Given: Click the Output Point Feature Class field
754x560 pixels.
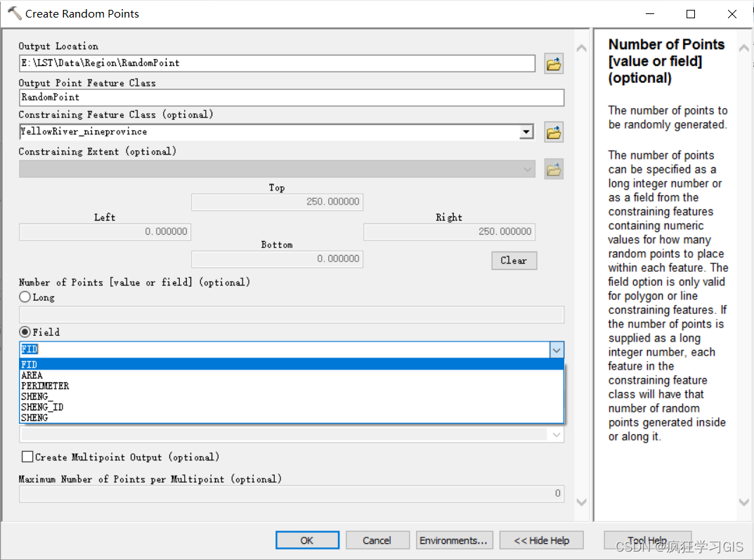Looking at the screenshot, I should tap(292, 98).
